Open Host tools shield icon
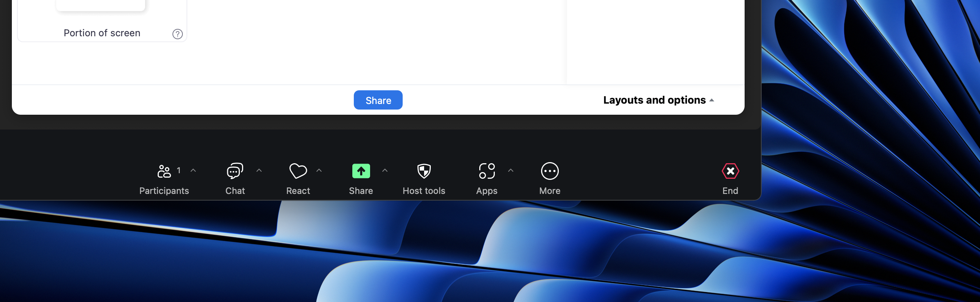 click(x=424, y=171)
